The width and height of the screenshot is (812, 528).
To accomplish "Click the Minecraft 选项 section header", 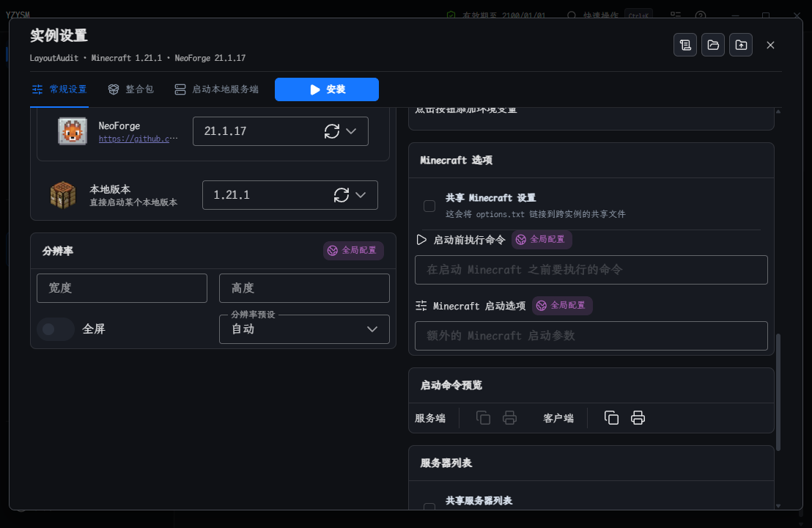I will pyautogui.click(x=591, y=161).
